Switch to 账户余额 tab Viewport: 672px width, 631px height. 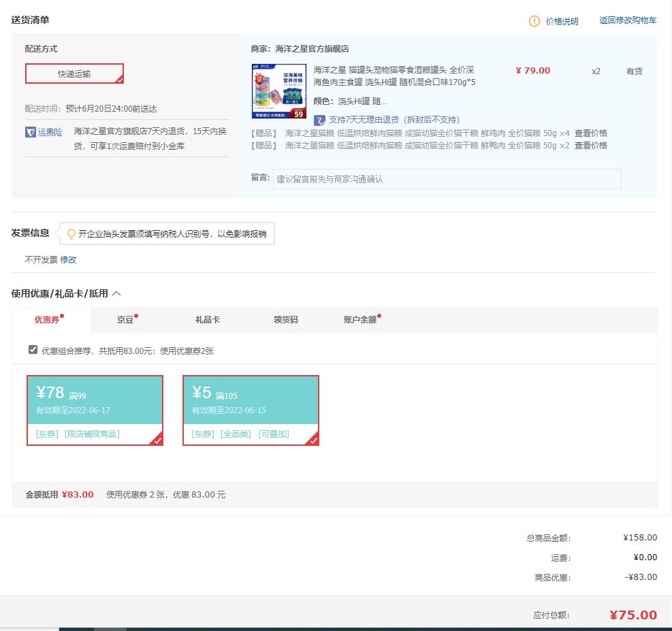point(360,319)
